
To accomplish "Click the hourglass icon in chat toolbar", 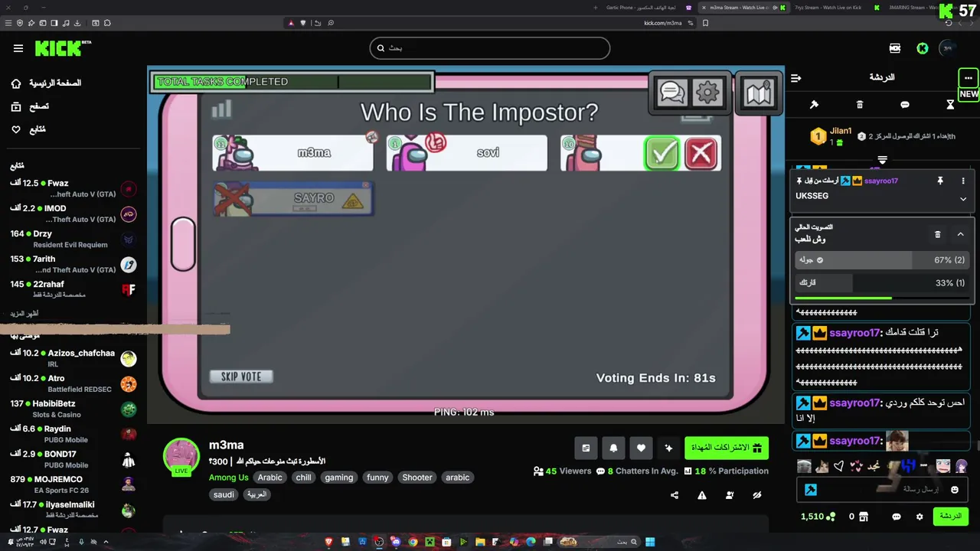I will pos(950,104).
